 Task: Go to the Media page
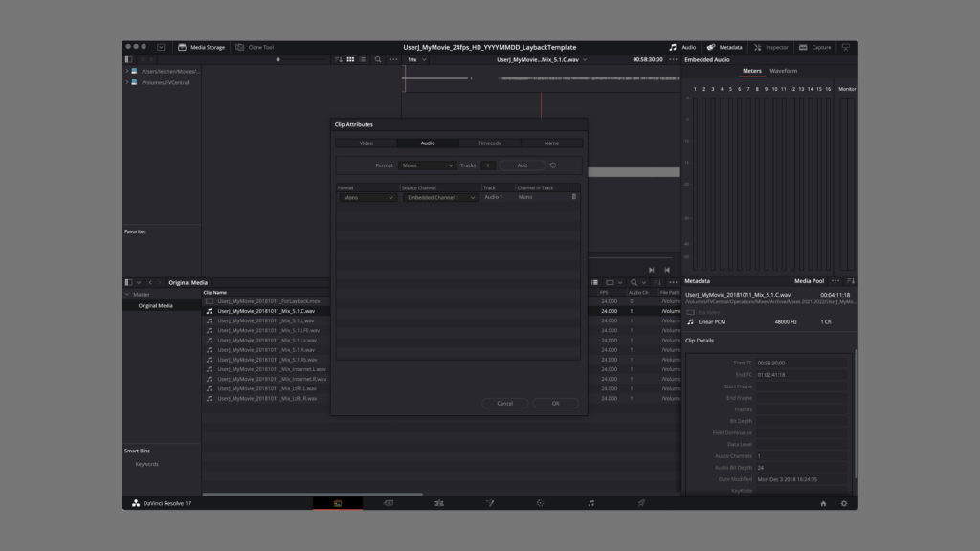click(x=338, y=503)
